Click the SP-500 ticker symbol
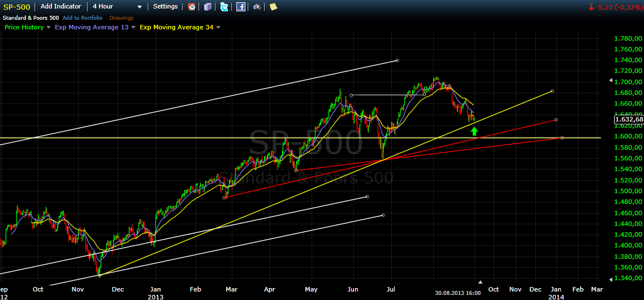The height and width of the screenshot is (300, 644). point(17,7)
